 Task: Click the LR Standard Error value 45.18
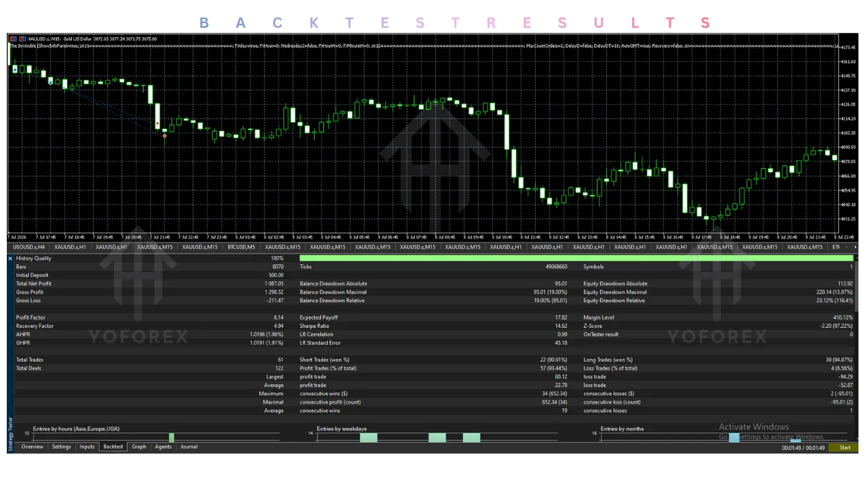pyautogui.click(x=561, y=343)
